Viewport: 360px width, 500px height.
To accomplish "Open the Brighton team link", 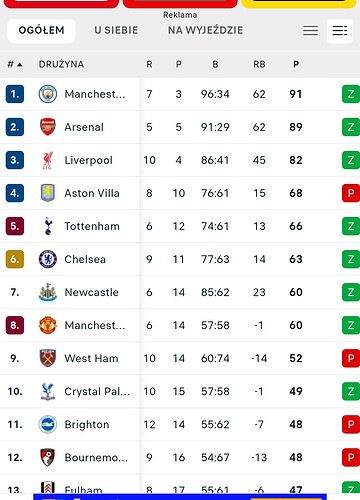I will pyautogui.click(x=87, y=424).
